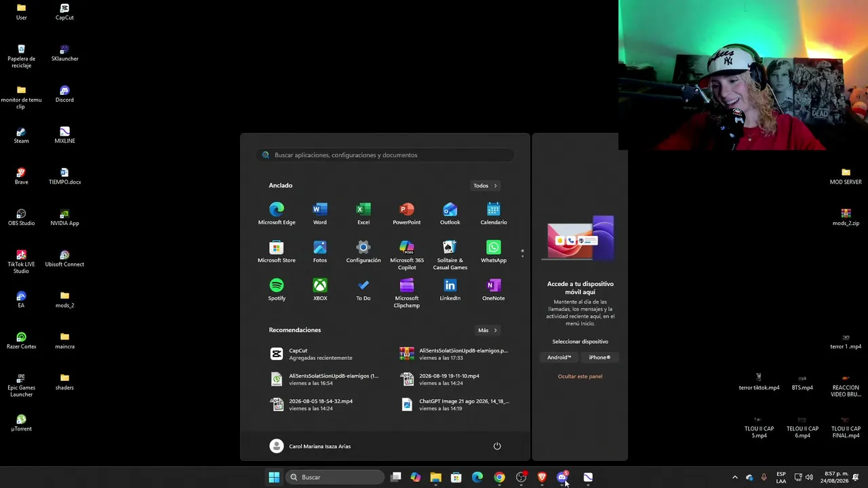Select TikTok LIVE Studio desktop icon
Image resolution: width=868 pixels, height=488 pixels.
tap(21, 262)
